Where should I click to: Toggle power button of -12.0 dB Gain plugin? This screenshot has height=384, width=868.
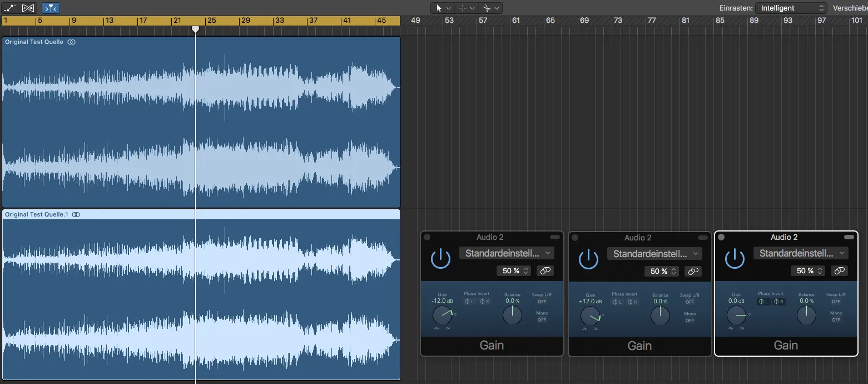(x=441, y=259)
